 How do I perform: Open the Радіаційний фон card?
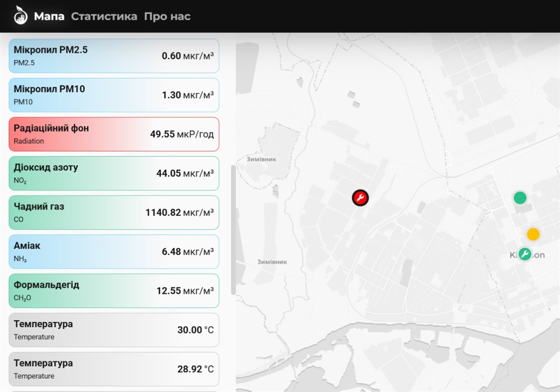pyautogui.click(x=114, y=134)
